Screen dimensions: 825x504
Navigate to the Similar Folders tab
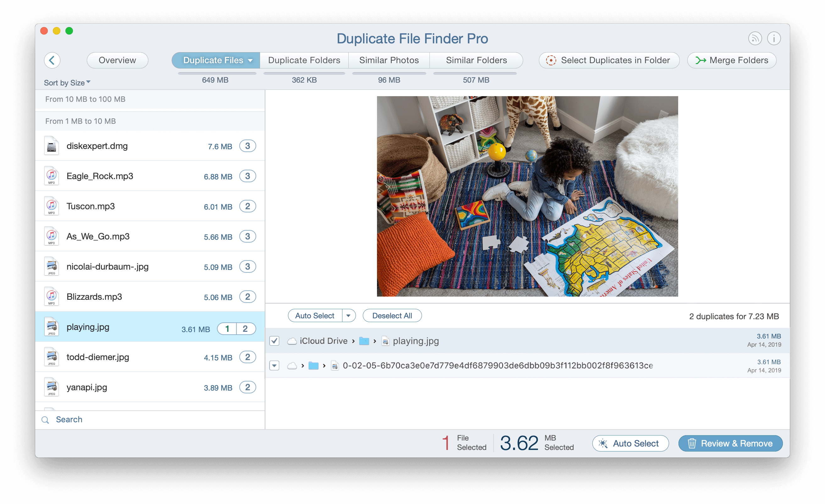tap(476, 59)
